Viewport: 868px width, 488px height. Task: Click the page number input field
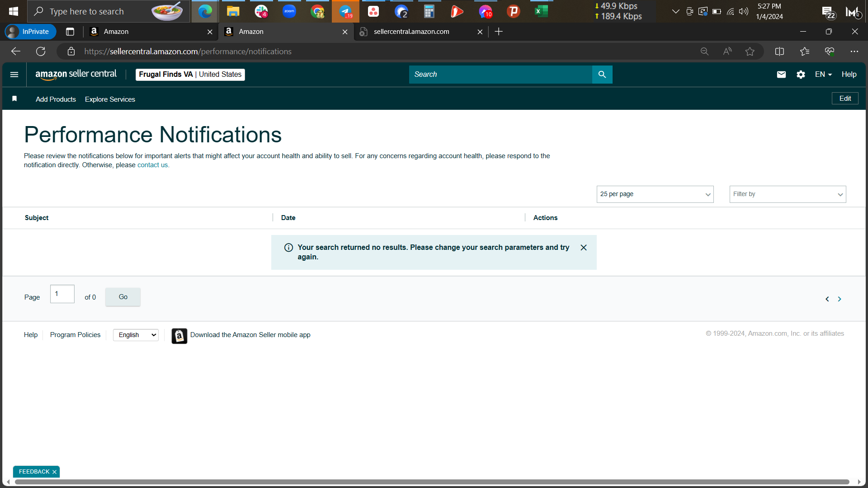pos(62,294)
